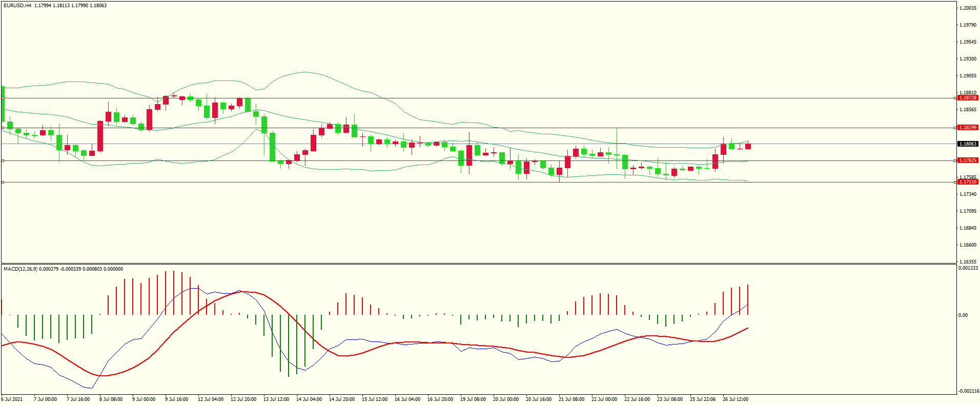
Task: Select the 1.17825 horizontal line price tag
Action: (968, 160)
